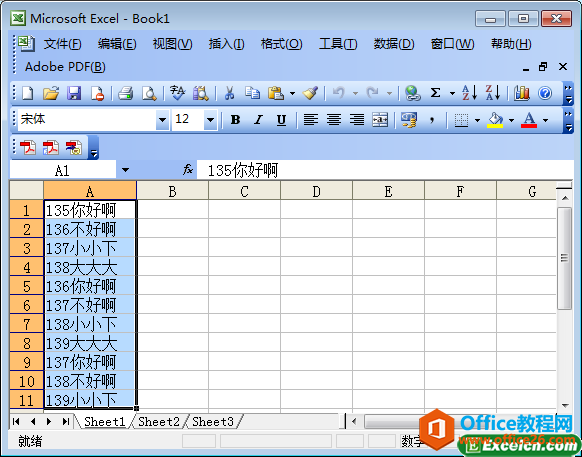Open the paste options dropdown arrow
The image size is (582, 457).
click(x=292, y=93)
